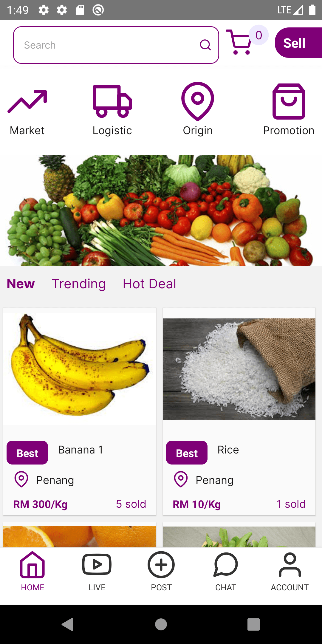Switch to the Hot Deal tab
322x644 pixels.
coord(149,284)
